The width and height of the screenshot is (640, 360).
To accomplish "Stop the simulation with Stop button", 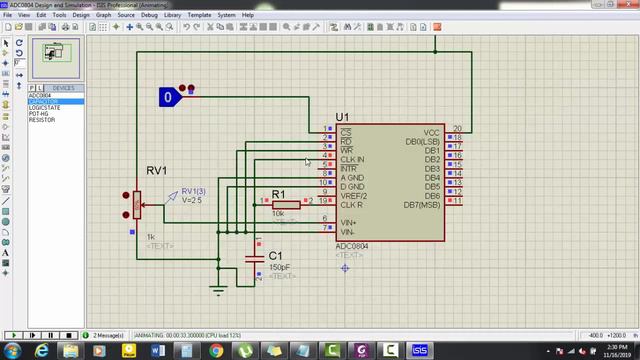I will [69, 335].
